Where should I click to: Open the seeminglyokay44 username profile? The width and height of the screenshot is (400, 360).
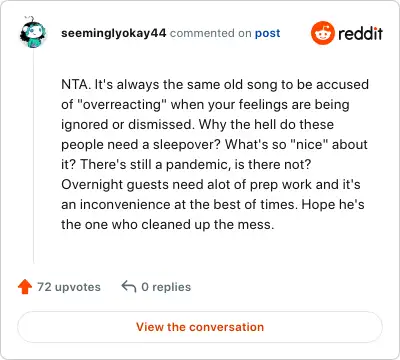(113, 33)
